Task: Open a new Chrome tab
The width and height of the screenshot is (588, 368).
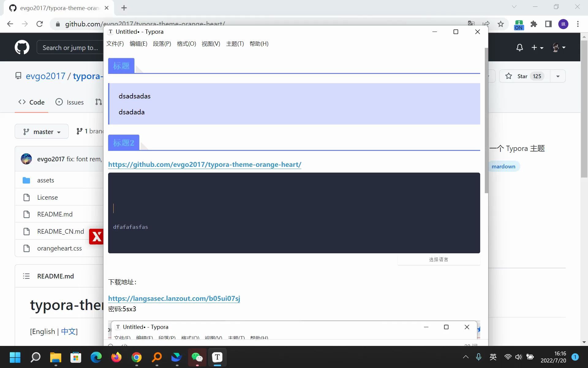Action: [124, 8]
